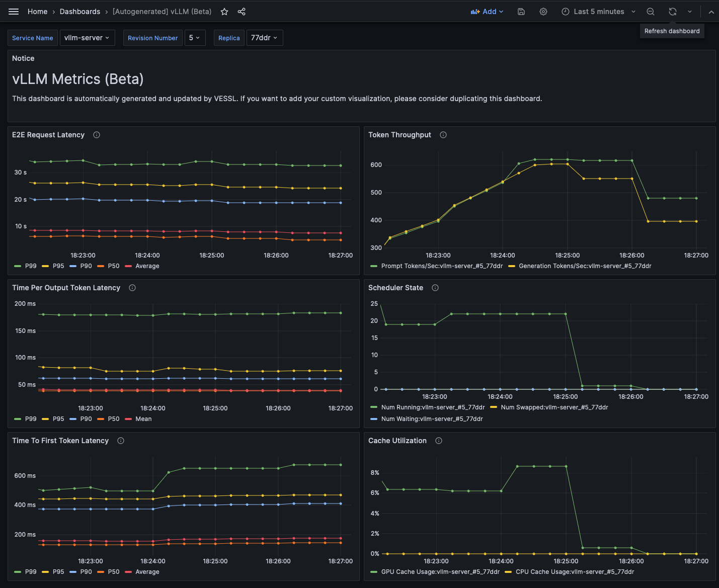The height and width of the screenshot is (588, 719).
Task: Expand the Service Name vllm-server dropdown
Action: [87, 38]
